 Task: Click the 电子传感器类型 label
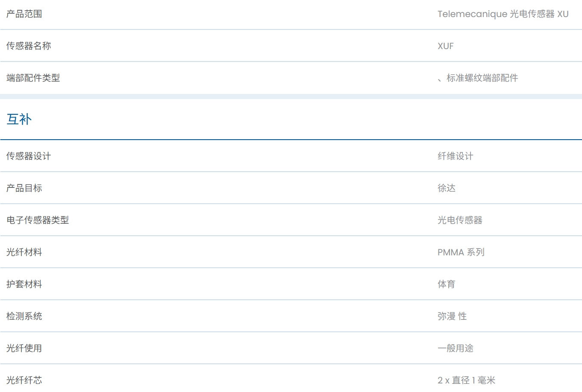coord(38,220)
